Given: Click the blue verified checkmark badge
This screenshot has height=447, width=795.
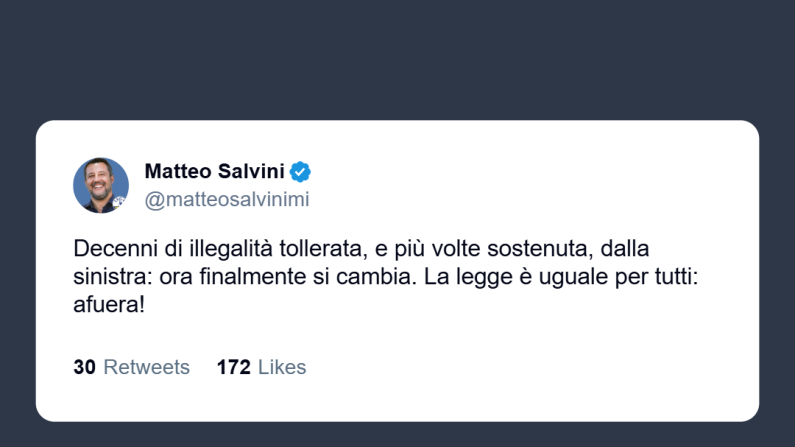Looking at the screenshot, I should click(301, 171).
